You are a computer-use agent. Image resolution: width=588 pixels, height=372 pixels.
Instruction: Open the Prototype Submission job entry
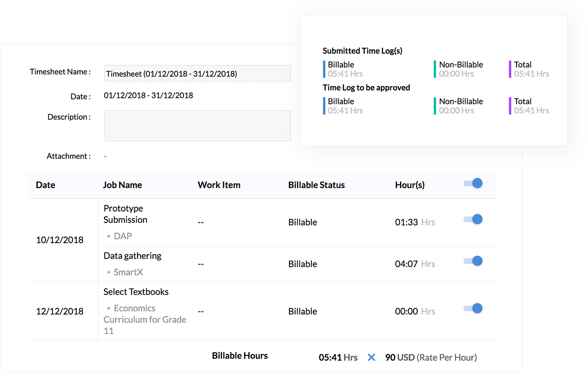[x=125, y=214]
